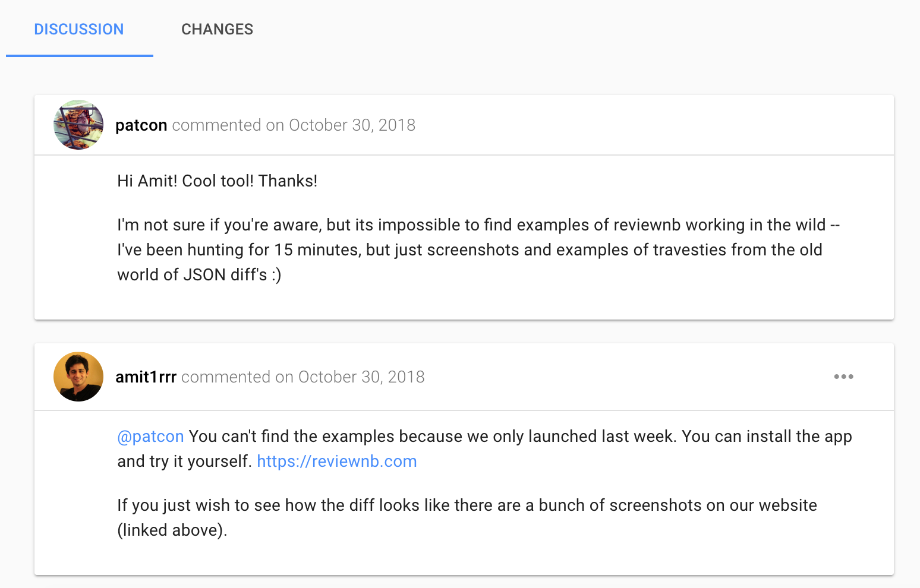Click the blue underline below DISCUSSION tab
Image resolution: width=920 pixels, height=588 pixels.
coord(79,56)
